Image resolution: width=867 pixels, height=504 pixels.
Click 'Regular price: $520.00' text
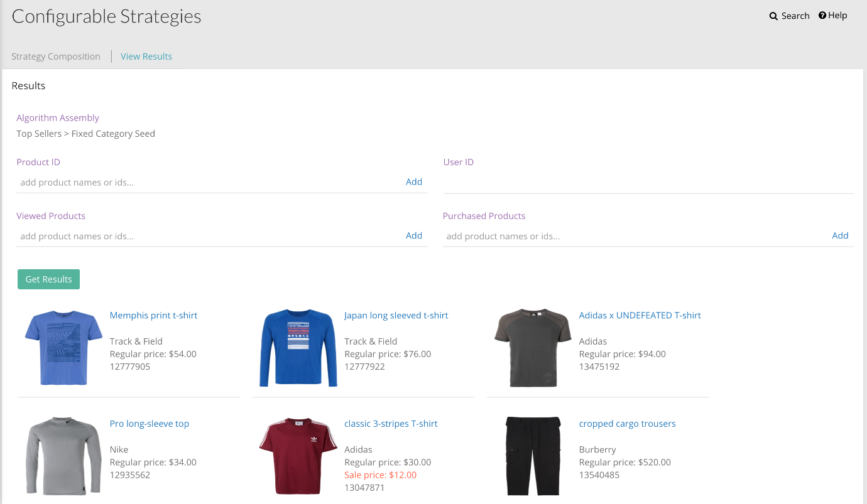click(x=624, y=463)
